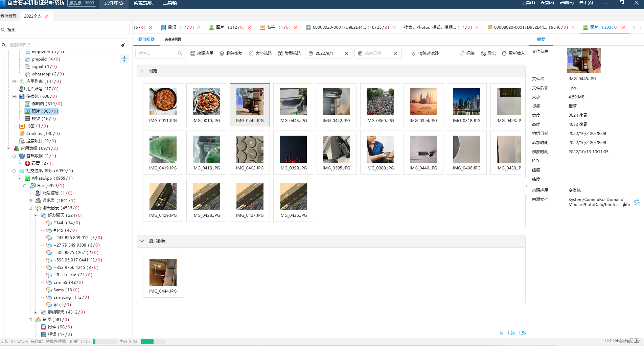The height and width of the screenshot is (346, 644).
Task: Select the IMG_0360.JPG crowd thumbnail
Action: coord(380,105)
